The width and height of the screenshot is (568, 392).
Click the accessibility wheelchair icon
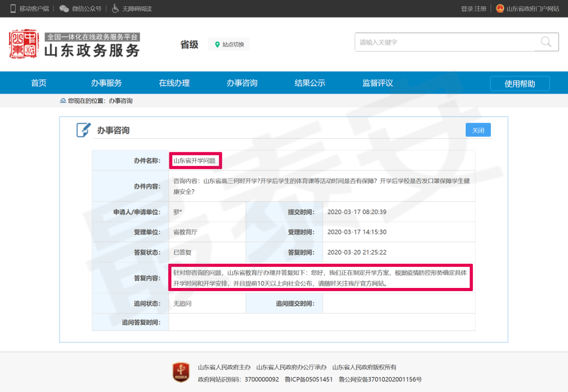[115, 8]
